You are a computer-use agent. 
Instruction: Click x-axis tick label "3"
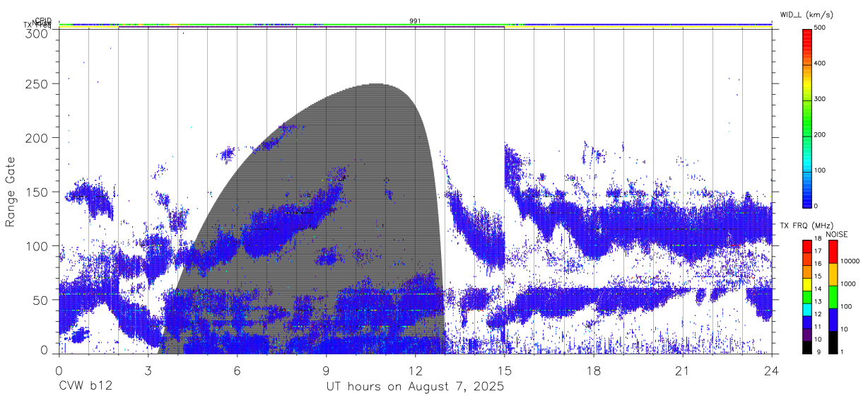tap(148, 371)
